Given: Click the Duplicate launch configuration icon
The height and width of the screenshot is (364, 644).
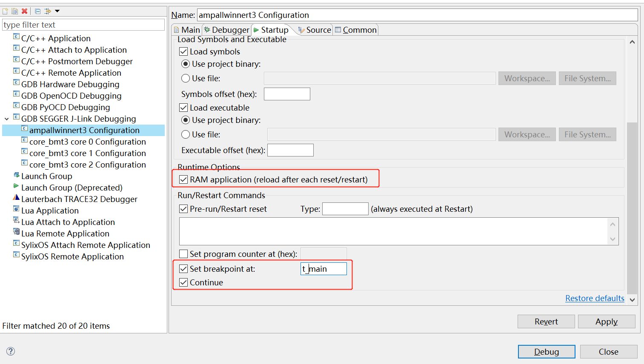Looking at the screenshot, I should tap(15, 11).
